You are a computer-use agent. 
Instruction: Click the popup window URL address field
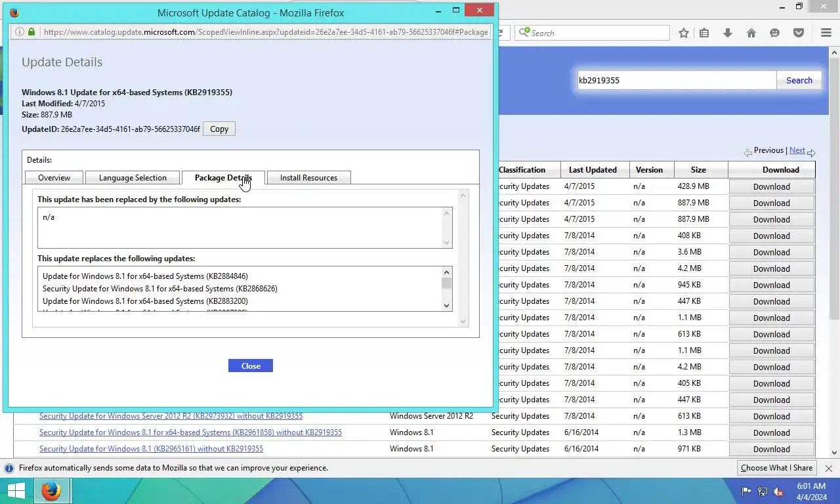266,31
